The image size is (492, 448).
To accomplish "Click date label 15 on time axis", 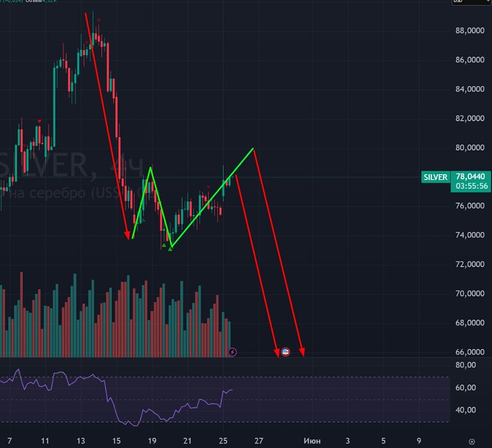I will [116, 441].
